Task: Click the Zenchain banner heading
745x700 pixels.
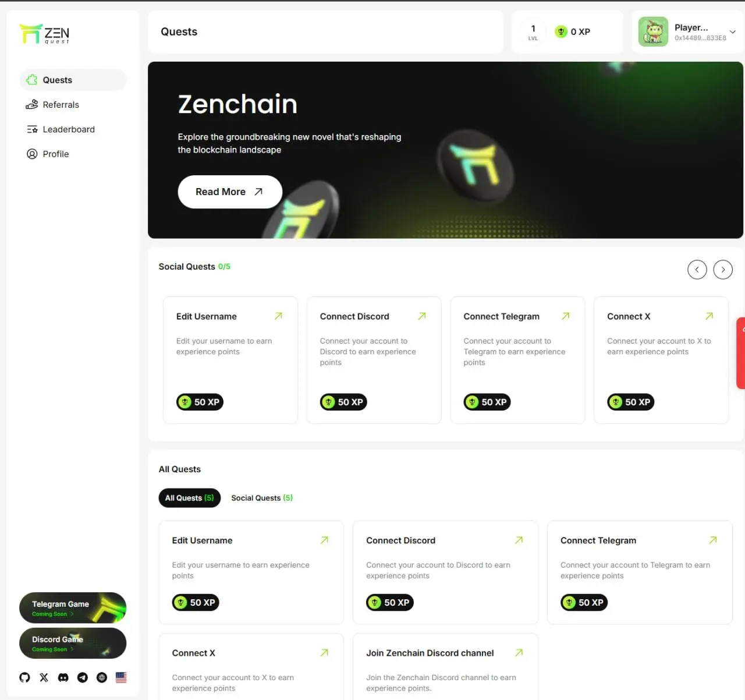Action: 237,104
